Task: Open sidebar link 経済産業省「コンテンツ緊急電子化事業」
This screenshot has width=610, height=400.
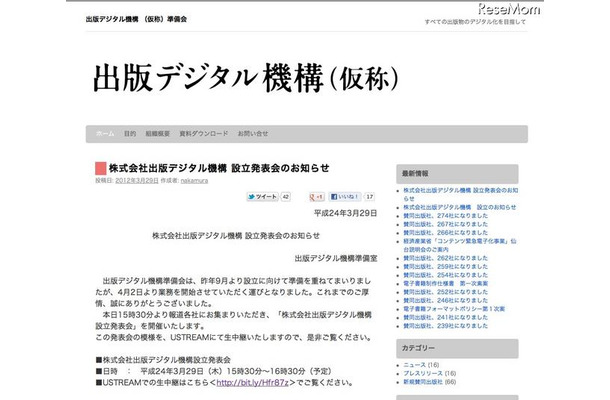Action: tap(460, 245)
